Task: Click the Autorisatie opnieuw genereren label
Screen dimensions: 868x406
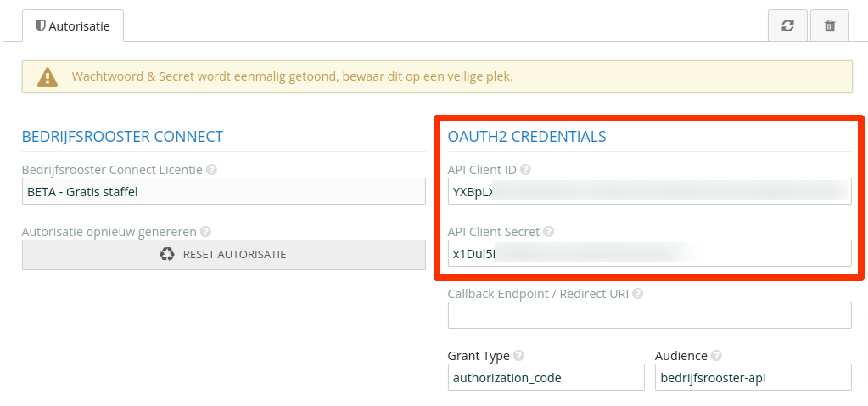Action: point(109,232)
